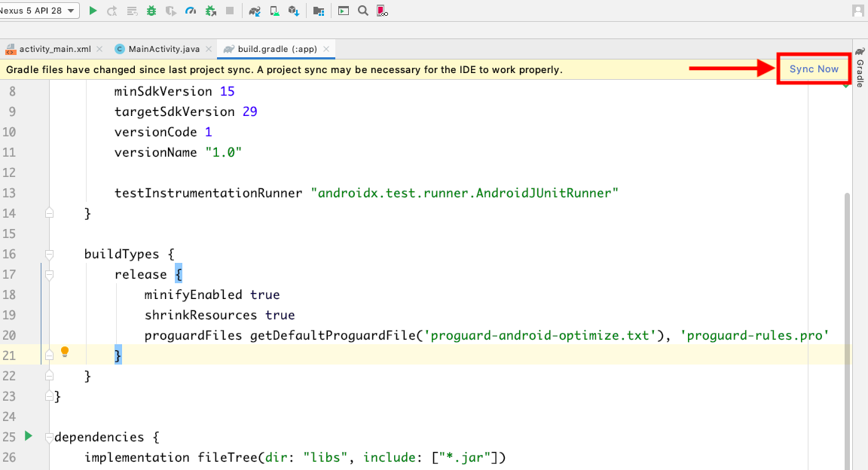Screen dimensions: 868x470
Task: Close the activity_main.xml tab
Action: tap(99, 49)
